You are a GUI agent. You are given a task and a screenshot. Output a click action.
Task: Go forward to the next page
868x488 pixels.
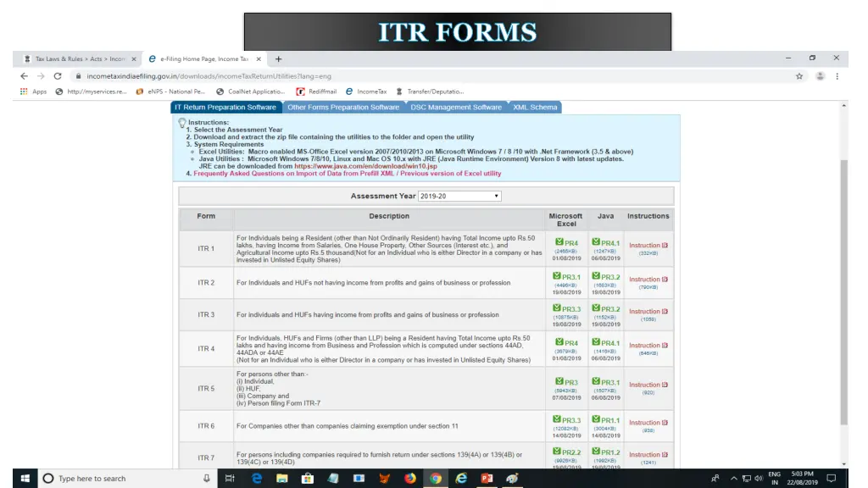[x=41, y=76]
